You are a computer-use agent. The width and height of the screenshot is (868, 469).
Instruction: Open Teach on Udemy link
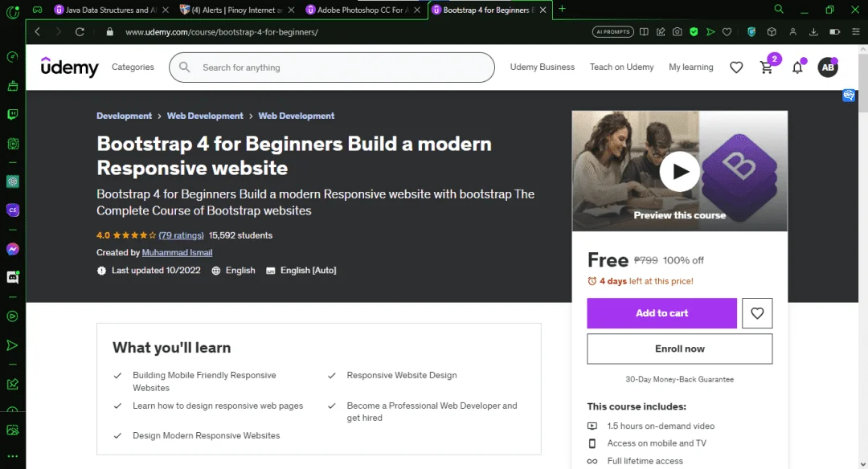621,67
